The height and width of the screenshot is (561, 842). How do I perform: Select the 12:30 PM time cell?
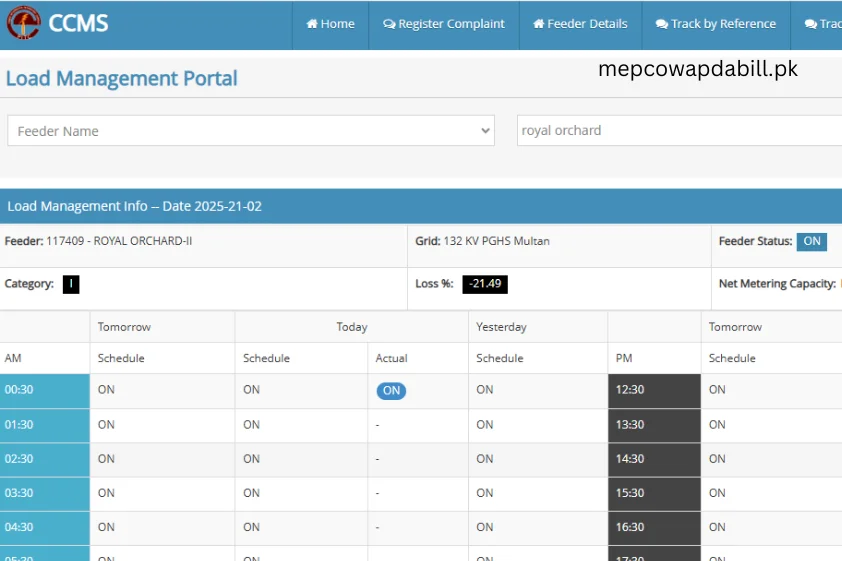point(654,390)
